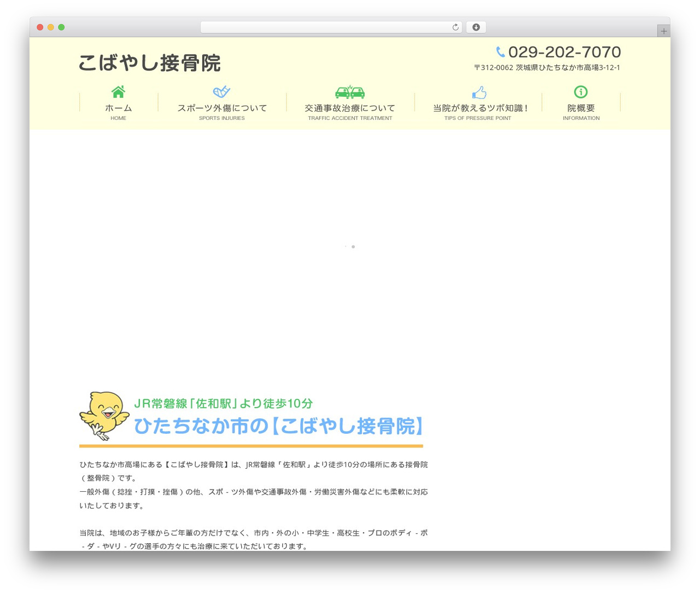Click the bandage Sports Injuries icon
This screenshot has width=700, height=593.
[221, 91]
